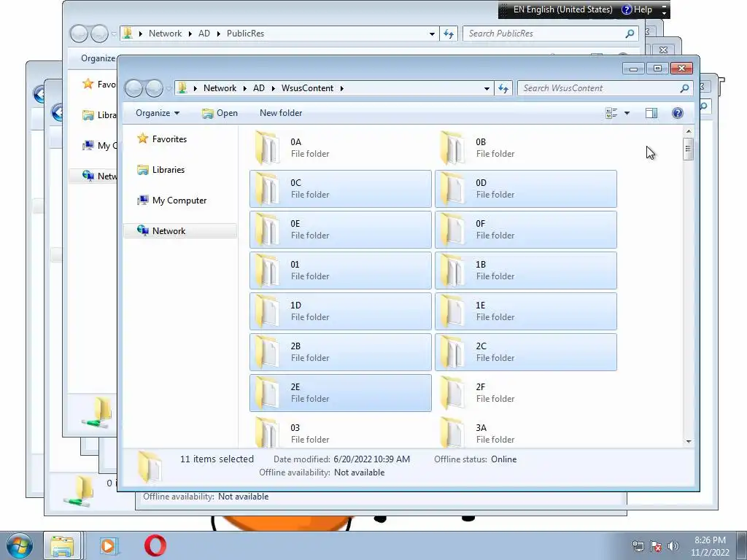Select the 1B folder icon
The width and height of the screenshot is (747, 560).
pyautogui.click(x=452, y=271)
